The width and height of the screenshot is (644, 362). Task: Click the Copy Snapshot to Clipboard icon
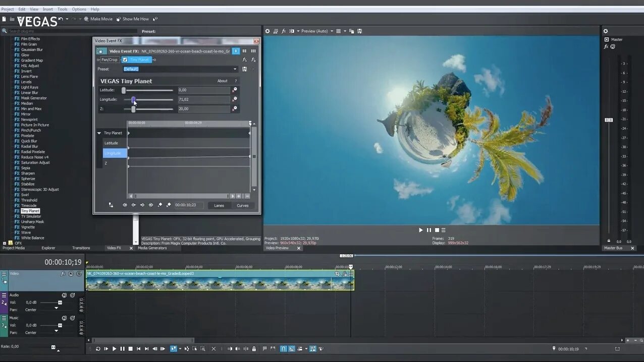pos(352,31)
